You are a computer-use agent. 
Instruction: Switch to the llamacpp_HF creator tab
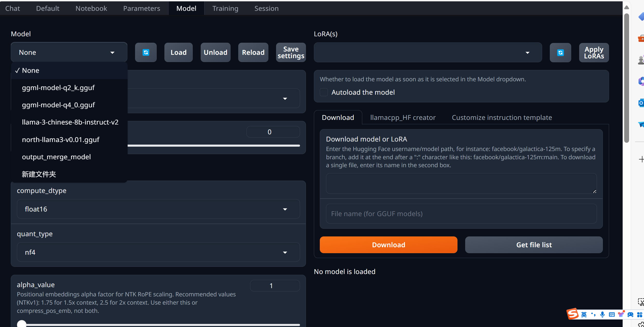(x=403, y=118)
